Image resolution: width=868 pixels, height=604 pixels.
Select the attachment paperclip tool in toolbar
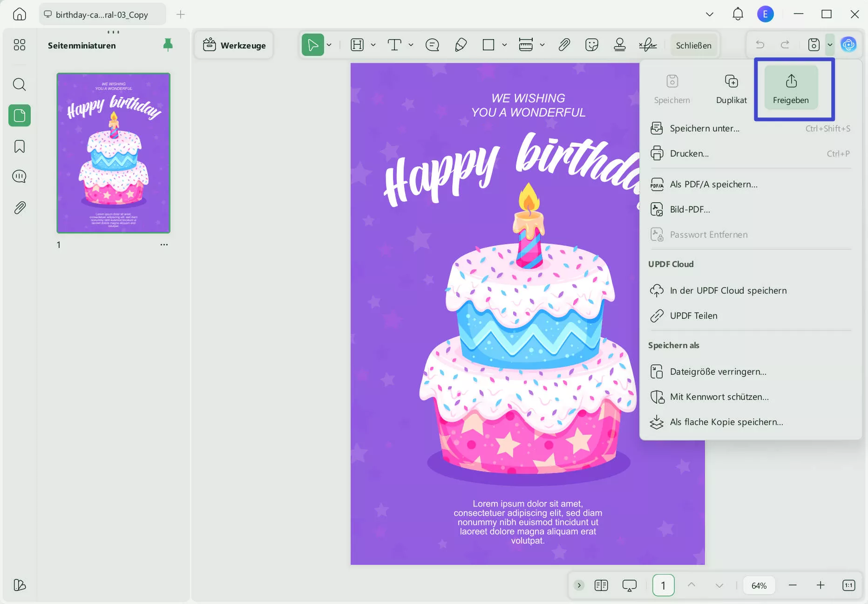click(564, 45)
